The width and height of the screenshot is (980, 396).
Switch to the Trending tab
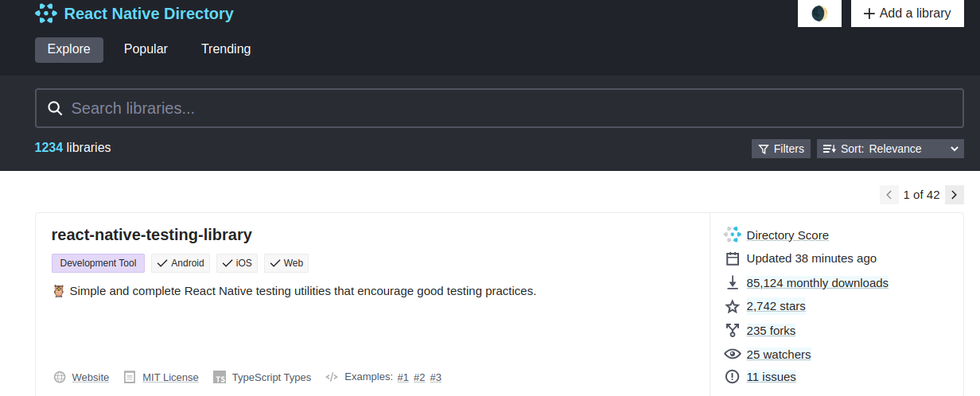click(x=226, y=49)
